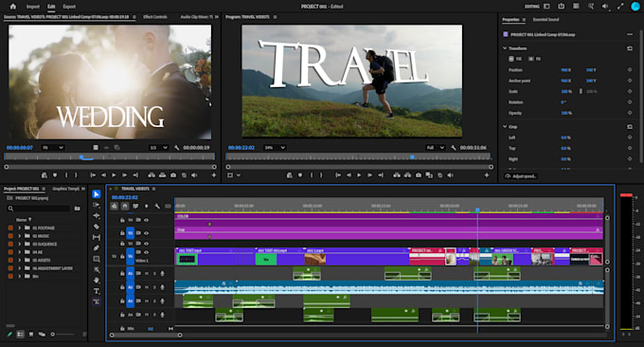
Task: Open the Graphics Templates panel tab
Action: [65, 189]
